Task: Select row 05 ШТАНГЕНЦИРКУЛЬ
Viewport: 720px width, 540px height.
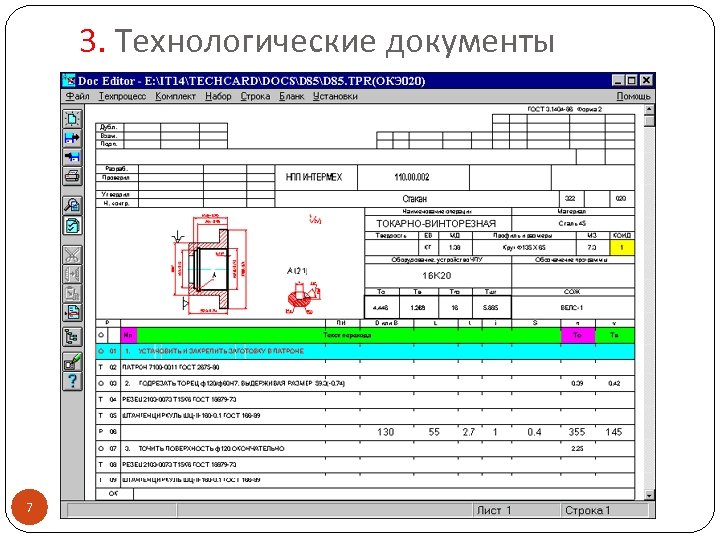Action: 365,416
